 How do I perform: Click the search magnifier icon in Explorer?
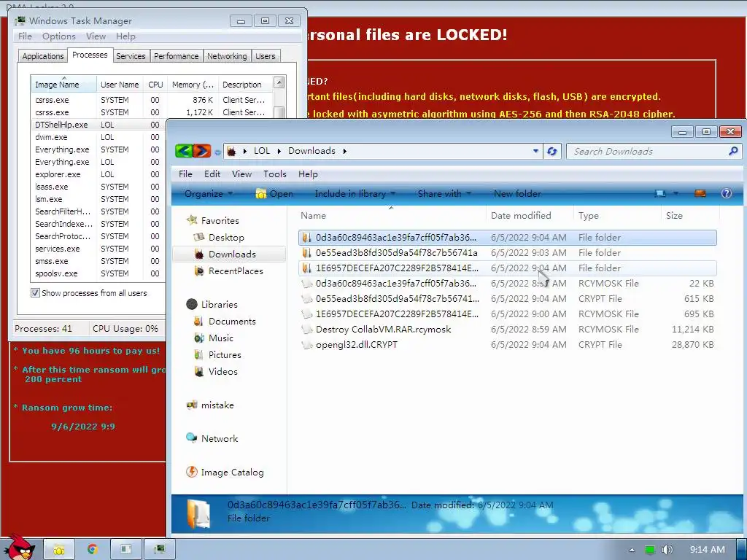(x=733, y=151)
